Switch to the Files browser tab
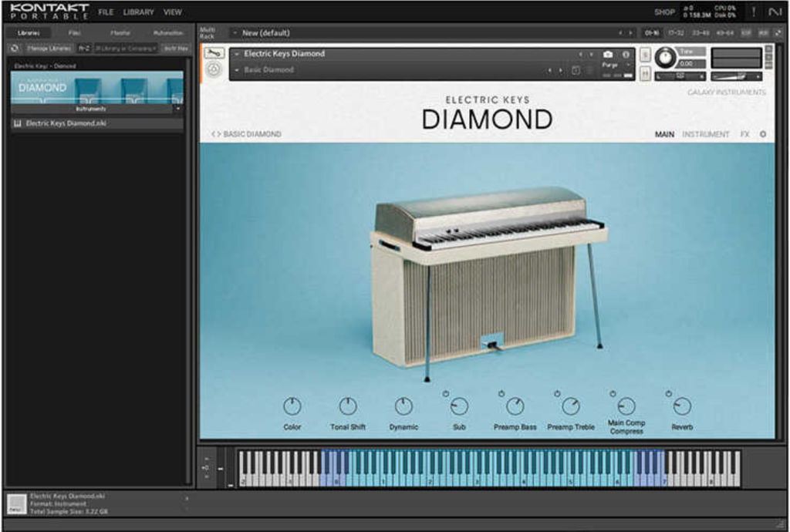Viewport: 790px width, 532px height. (x=75, y=32)
